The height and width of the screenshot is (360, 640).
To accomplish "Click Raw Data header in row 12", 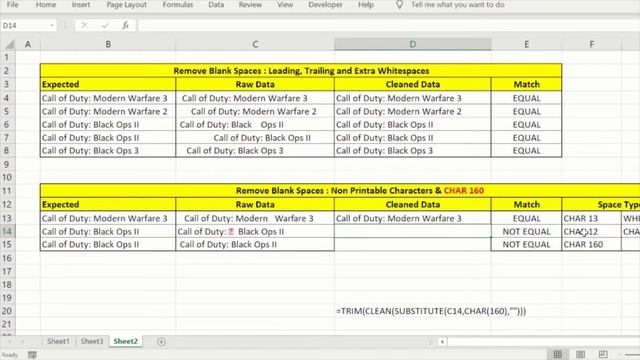I will 255,204.
